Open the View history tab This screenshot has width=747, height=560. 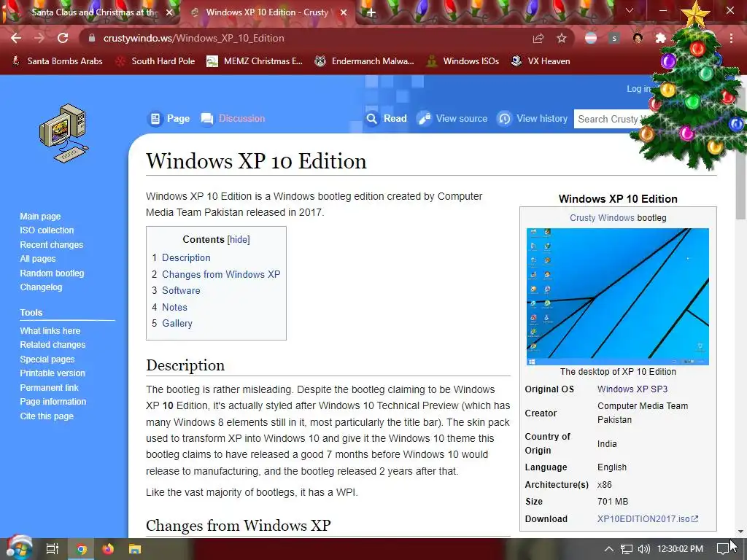point(532,119)
